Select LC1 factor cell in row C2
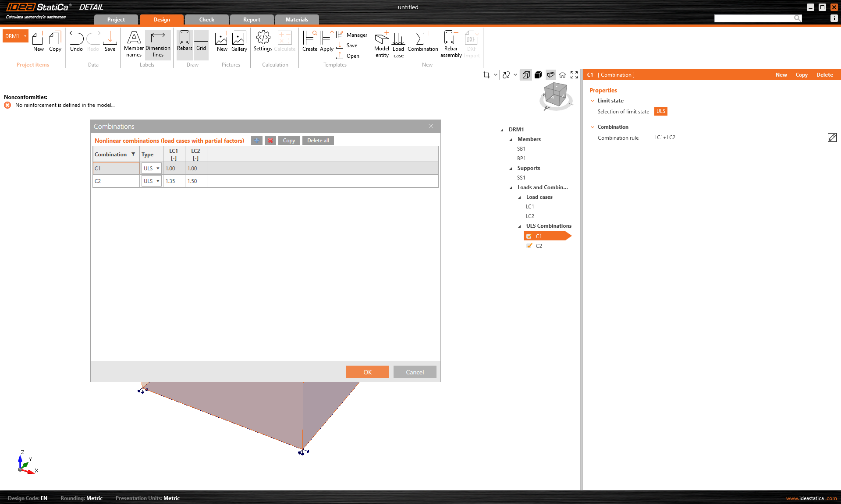 pyautogui.click(x=174, y=181)
